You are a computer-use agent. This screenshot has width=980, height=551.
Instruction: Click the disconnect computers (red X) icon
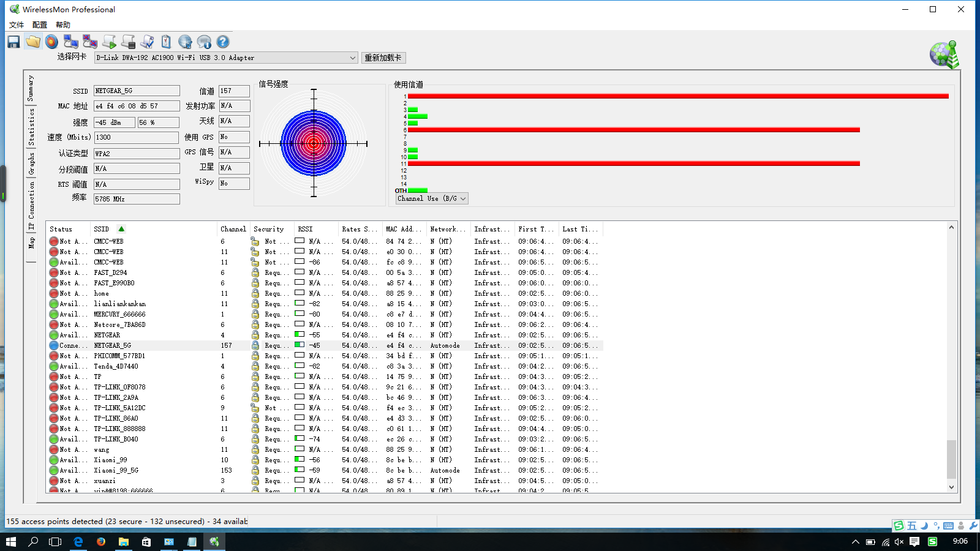tap(90, 42)
